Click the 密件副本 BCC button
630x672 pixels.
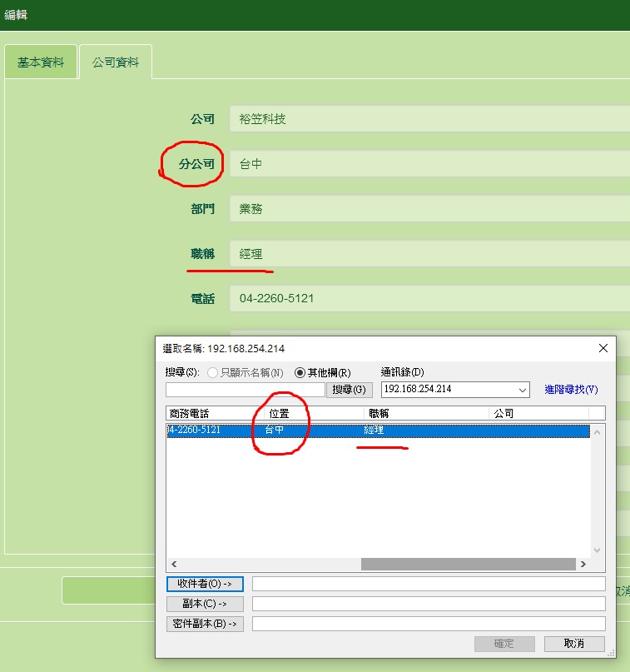pos(205,624)
